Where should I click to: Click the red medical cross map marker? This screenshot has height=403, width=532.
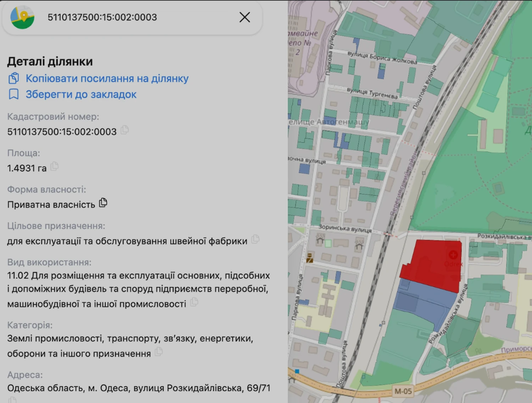[x=453, y=255]
